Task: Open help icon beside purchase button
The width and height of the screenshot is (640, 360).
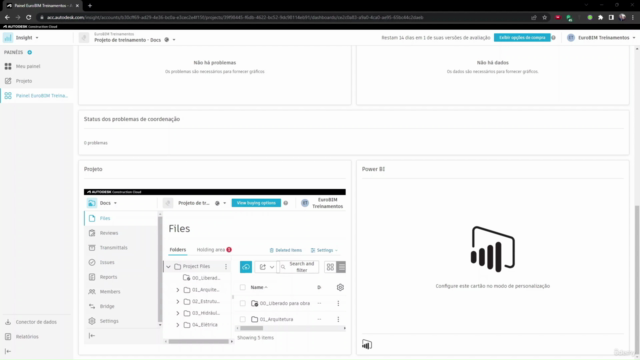Action: click(553, 38)
